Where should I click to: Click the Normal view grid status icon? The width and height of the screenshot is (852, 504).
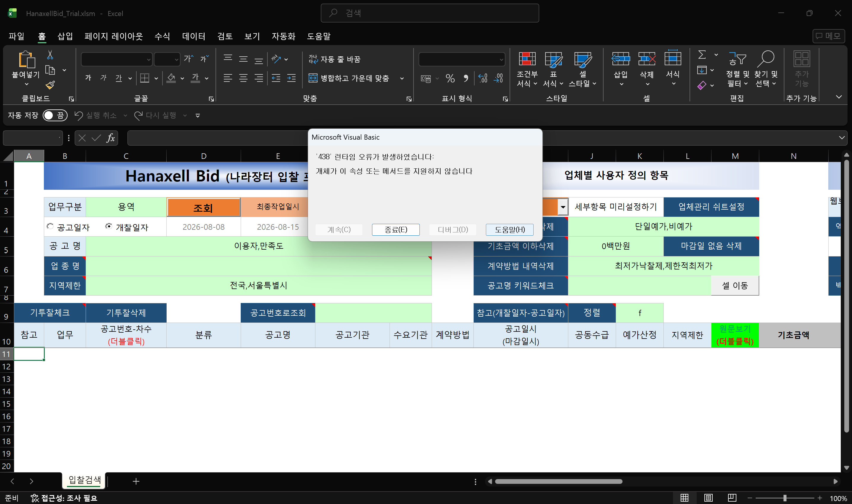click(685, 498)
